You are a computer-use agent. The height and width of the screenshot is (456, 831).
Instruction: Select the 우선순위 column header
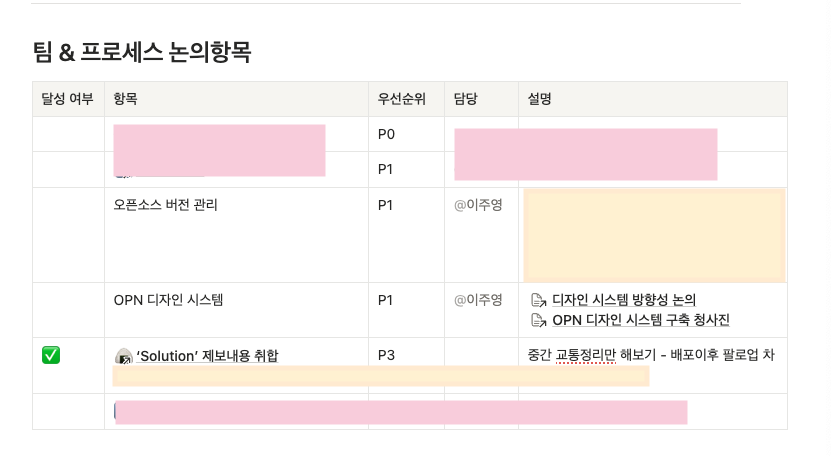401,99
